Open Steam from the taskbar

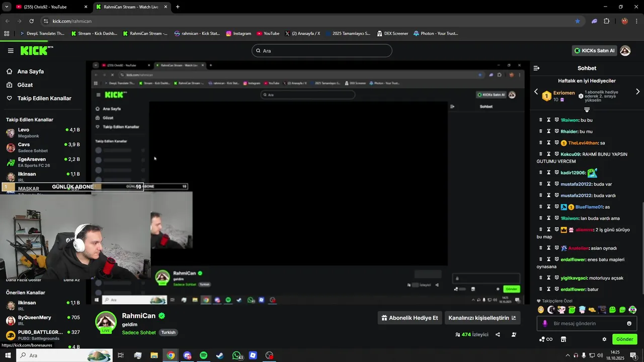click(220, 355)
